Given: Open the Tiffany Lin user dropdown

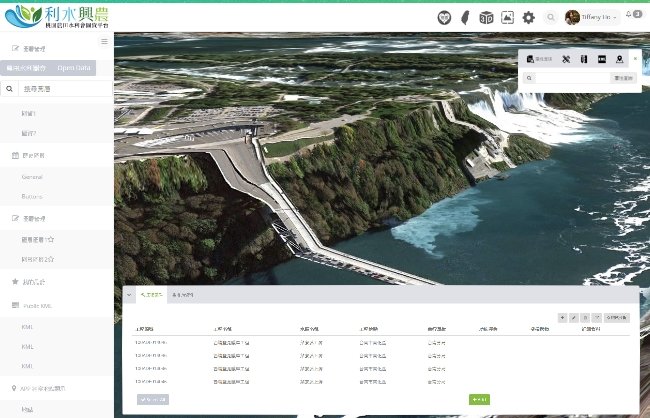Looking at the screenshot, I should tap(591, 17).
